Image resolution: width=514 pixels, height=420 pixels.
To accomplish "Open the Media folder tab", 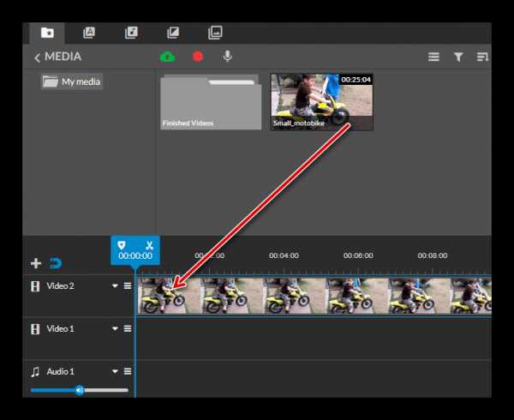I will pos(46,33).
